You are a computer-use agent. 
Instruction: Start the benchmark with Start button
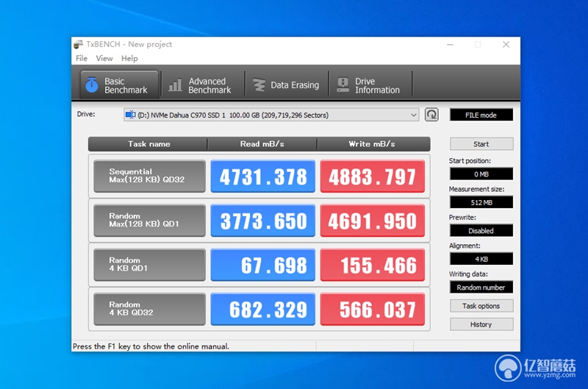481,144
